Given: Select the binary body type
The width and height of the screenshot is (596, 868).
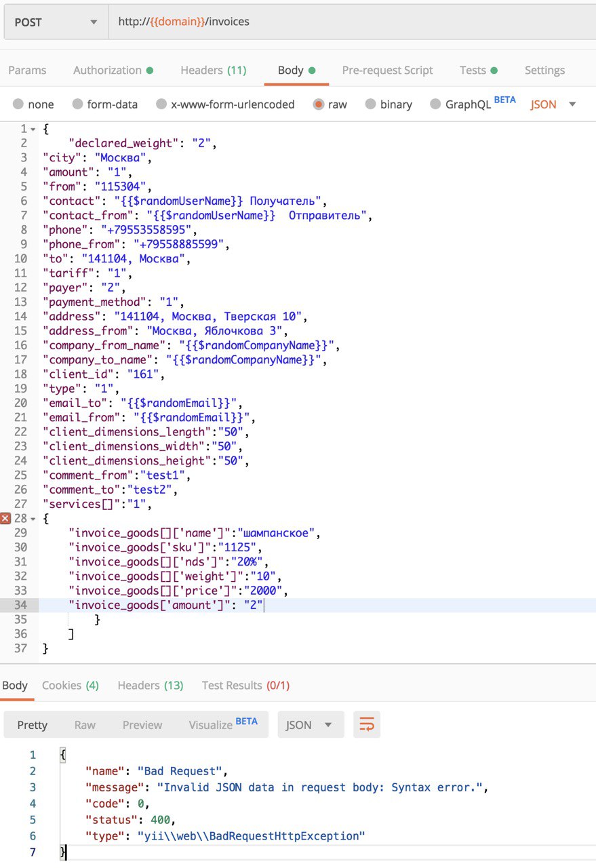Looking at the screenshot, I should 389,104.
